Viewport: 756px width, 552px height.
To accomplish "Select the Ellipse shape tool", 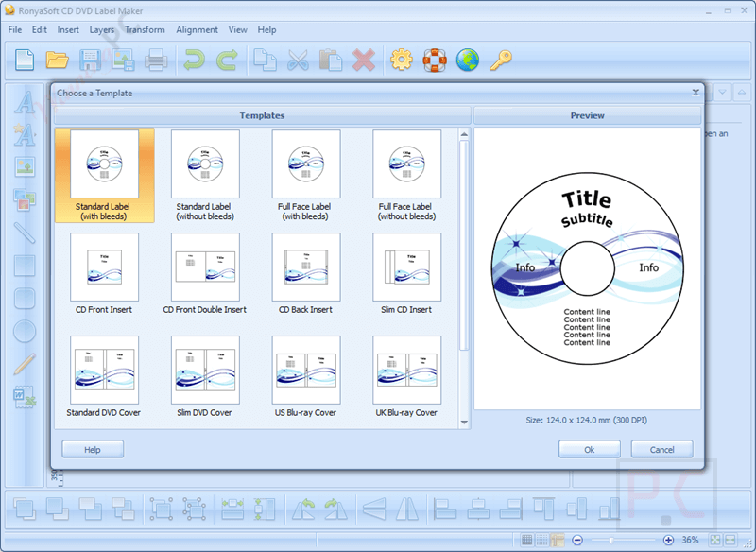I will [25, 331].
